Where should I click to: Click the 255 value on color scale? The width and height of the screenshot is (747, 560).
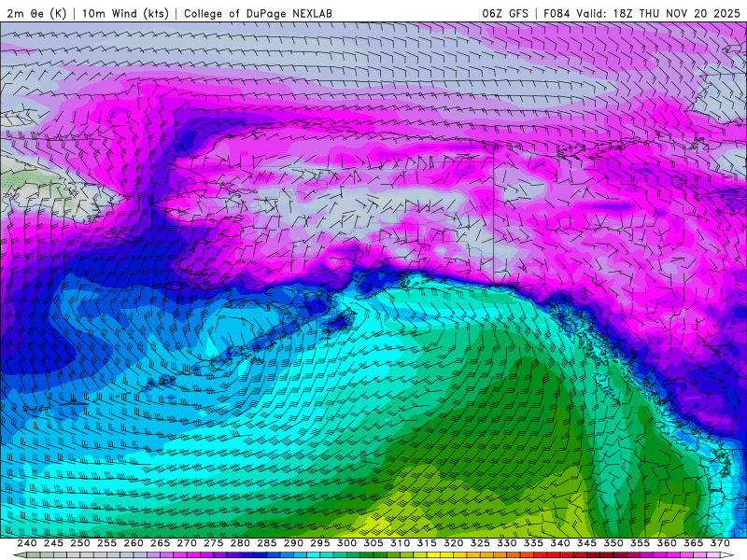(x=106, y=543)
